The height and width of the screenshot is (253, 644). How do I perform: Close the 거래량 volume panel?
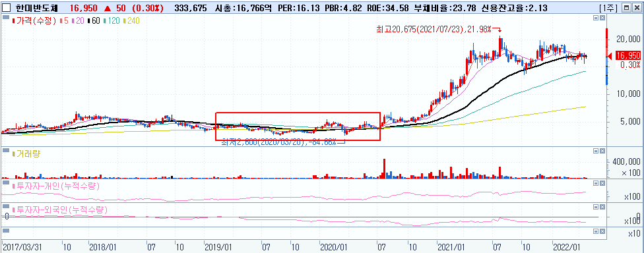pos(602,150)
